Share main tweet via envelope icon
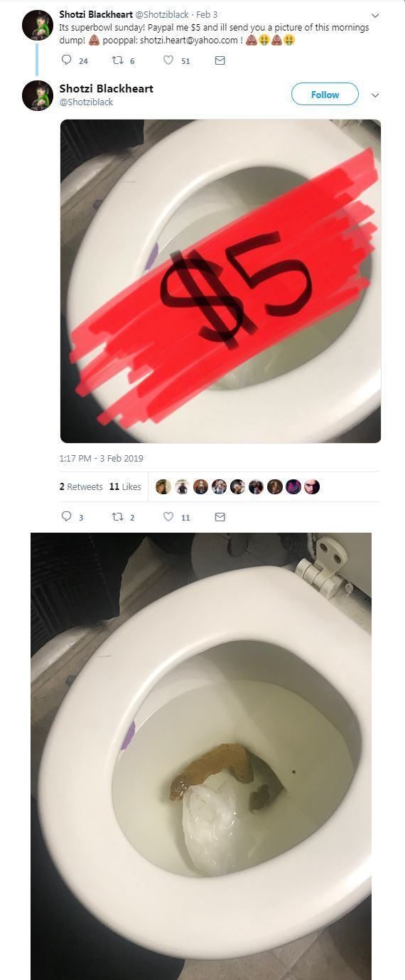Image resolution: width=405 pixels, height=980 pixels. tap(220, 517)
